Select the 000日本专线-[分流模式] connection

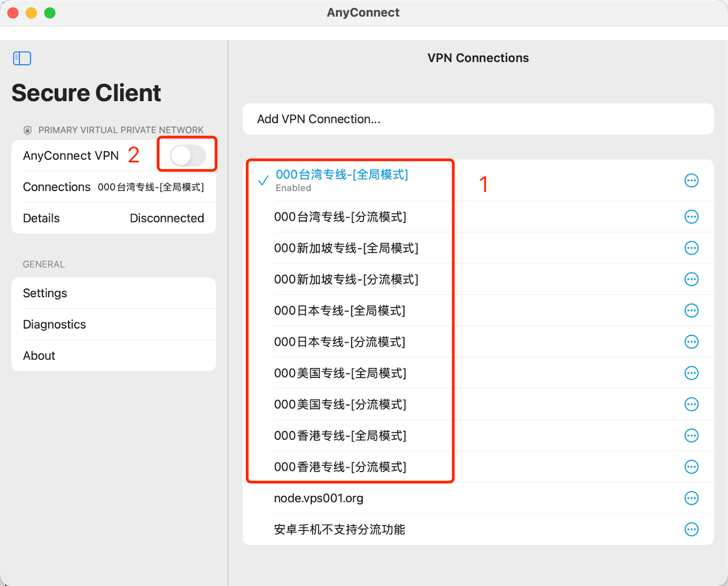tap(340, 342)
